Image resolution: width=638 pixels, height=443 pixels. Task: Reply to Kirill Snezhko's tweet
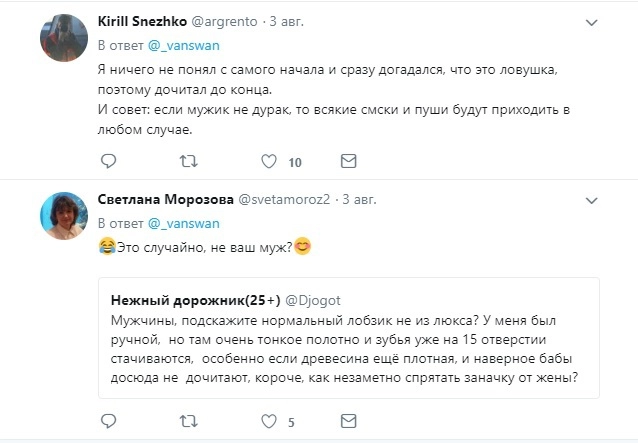click(x=109, y=160)
